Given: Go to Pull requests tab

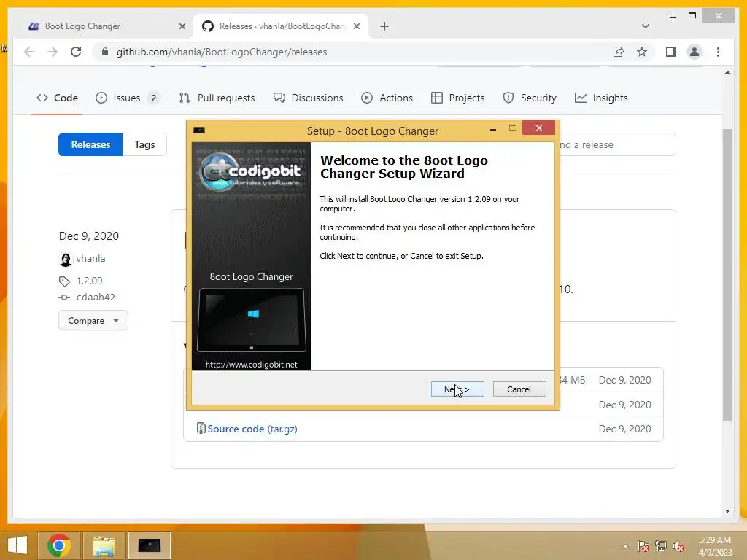Looking at the screenshot, I should click(217, 98).
